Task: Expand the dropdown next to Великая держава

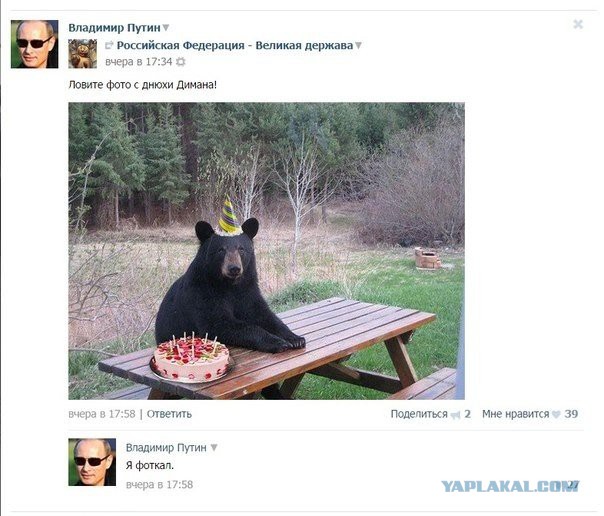Action: pyautogui.click(x=358, y=45)
